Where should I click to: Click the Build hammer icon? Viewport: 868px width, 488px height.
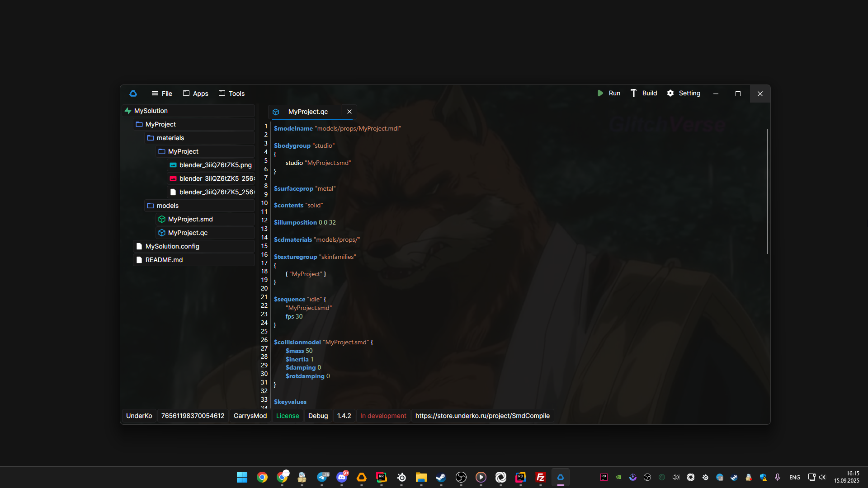click(x=633, y=93)
